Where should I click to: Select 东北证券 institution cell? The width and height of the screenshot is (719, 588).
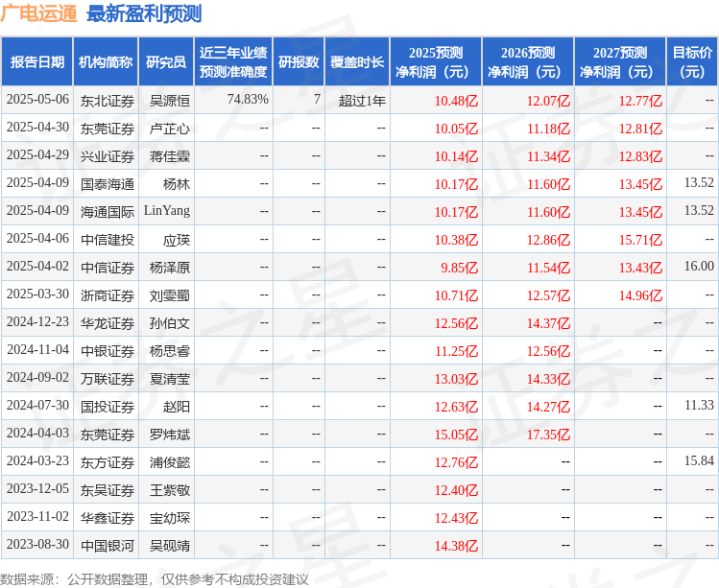pyautogui.click(x=108, y=101)
